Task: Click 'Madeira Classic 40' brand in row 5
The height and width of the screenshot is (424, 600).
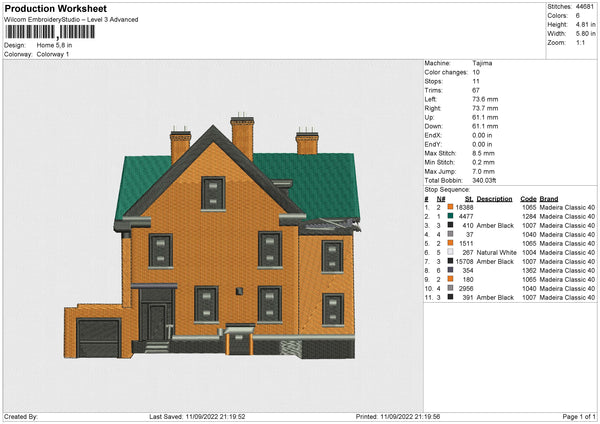Action: 567,243
